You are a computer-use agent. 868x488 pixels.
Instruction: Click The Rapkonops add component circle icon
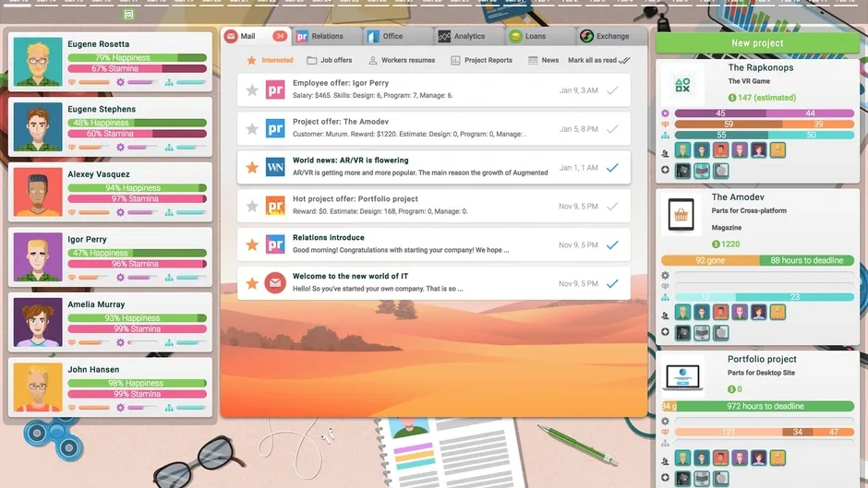tap(665, 170)
